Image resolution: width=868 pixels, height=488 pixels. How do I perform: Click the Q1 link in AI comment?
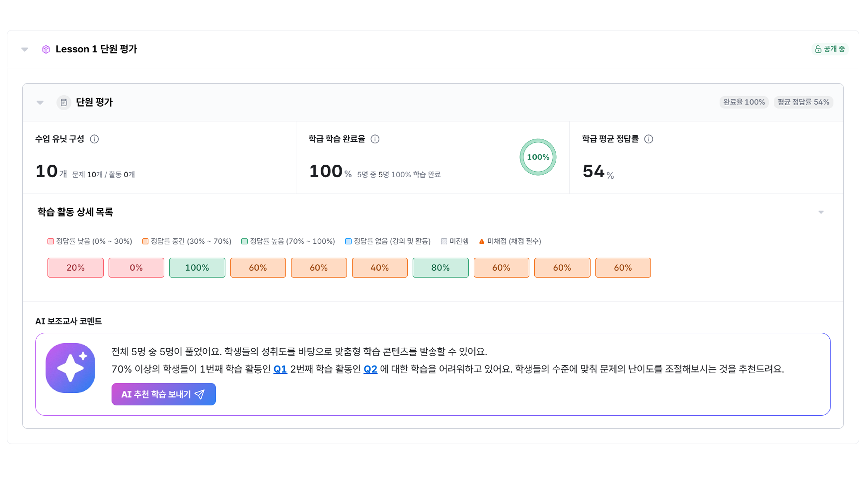point(280,369)
